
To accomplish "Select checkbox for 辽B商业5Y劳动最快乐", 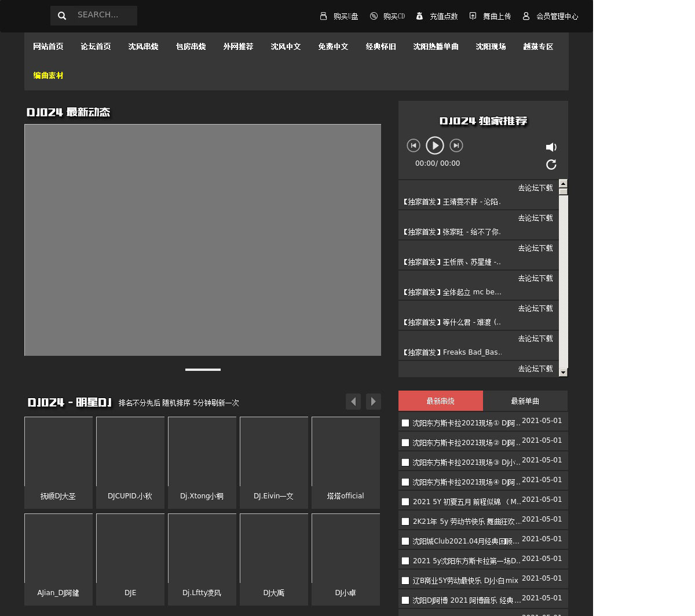I will click(405, 581).
